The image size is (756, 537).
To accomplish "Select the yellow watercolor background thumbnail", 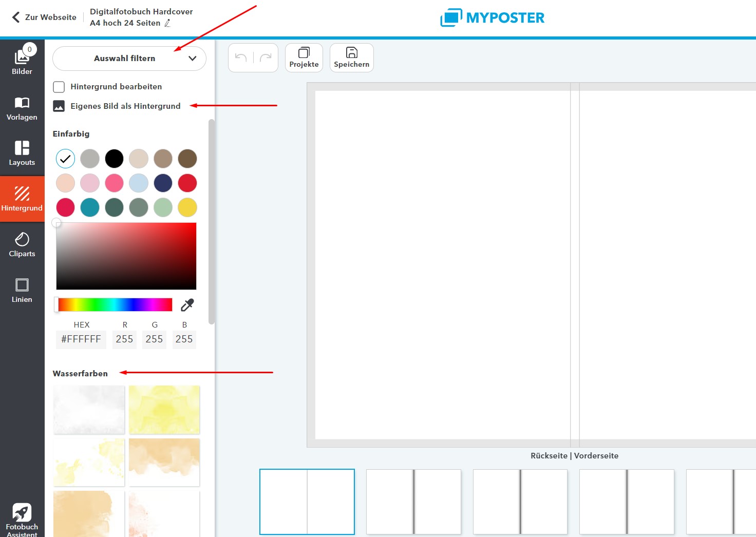I will (x=164, y=410).
